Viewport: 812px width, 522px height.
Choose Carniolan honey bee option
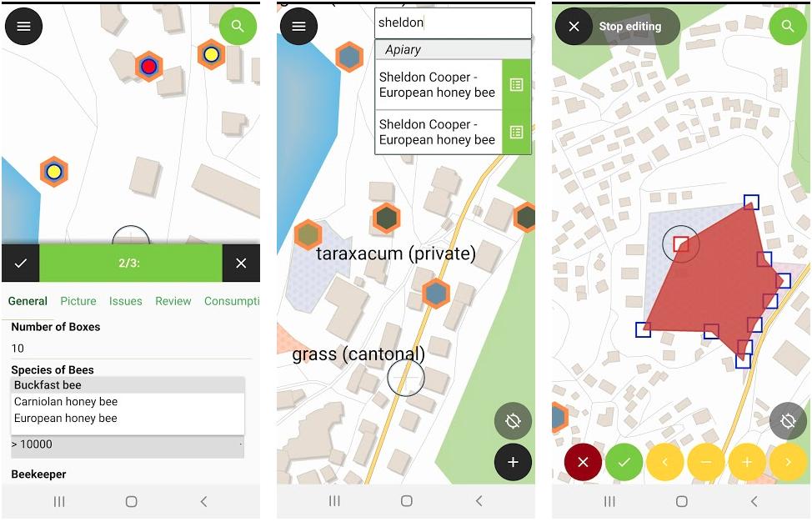coord(128,401)
